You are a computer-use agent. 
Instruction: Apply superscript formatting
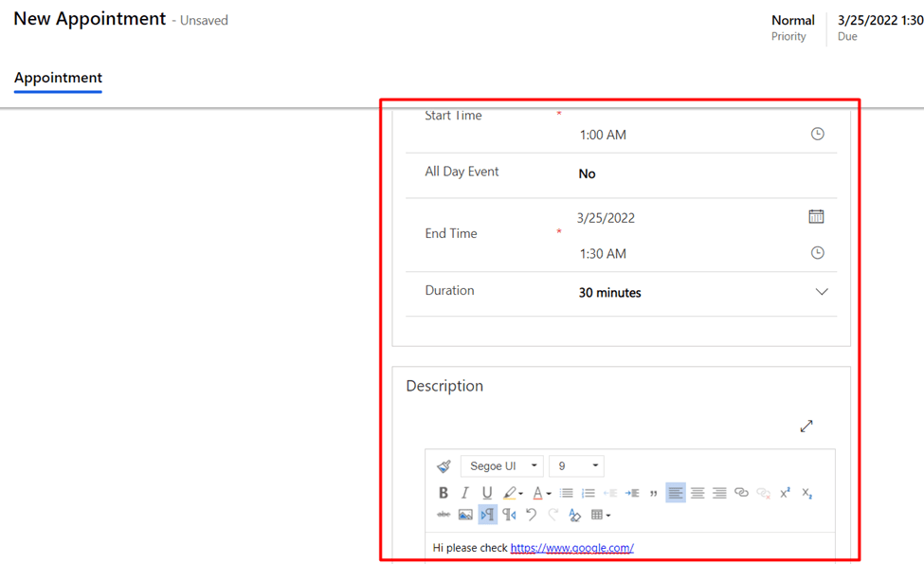tap(785, 493)
